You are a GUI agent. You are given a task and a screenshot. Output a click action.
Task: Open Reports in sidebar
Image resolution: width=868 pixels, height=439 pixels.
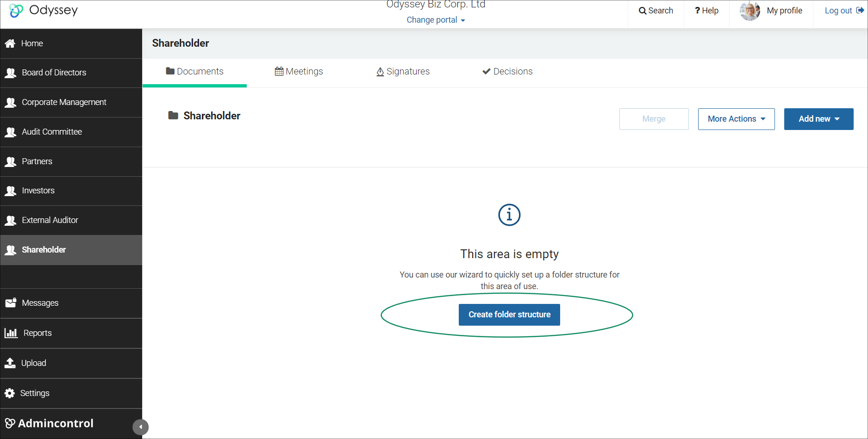[x=71, y=333]
